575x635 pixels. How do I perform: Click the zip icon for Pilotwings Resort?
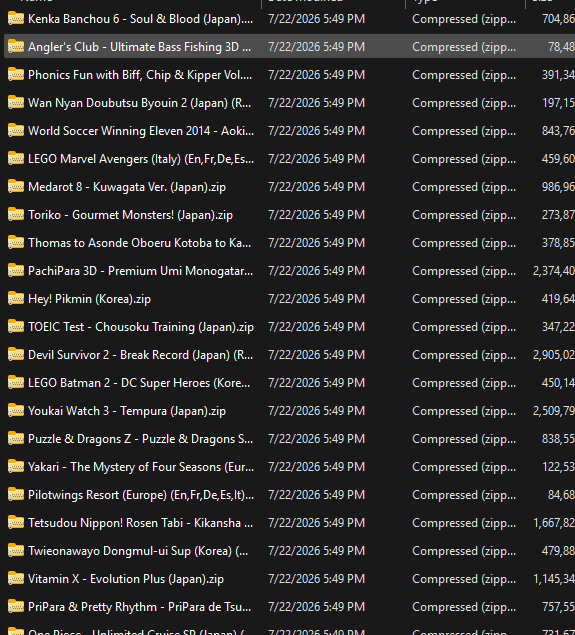pos(16,494)
